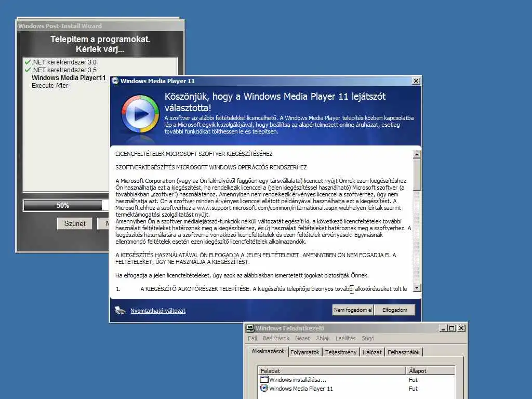Viewport: 532px width, 399px height.
Task: Click the green checkmark beside .NET keretrendszer 3.0
Action: [x=28, y=62]
